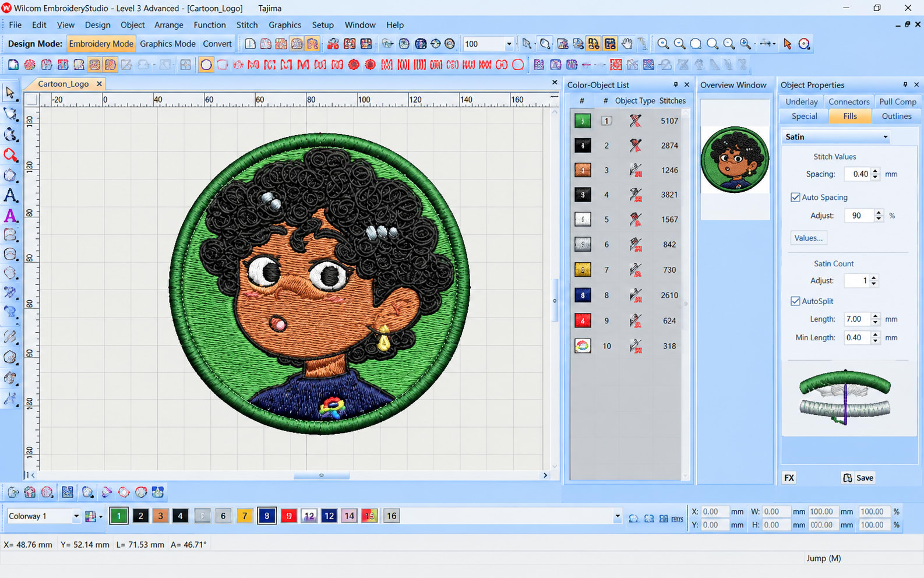Screen dimensions: 924x578
Task: Click the orange arrow pointer icon in toolbar
Action: (788, 44)
